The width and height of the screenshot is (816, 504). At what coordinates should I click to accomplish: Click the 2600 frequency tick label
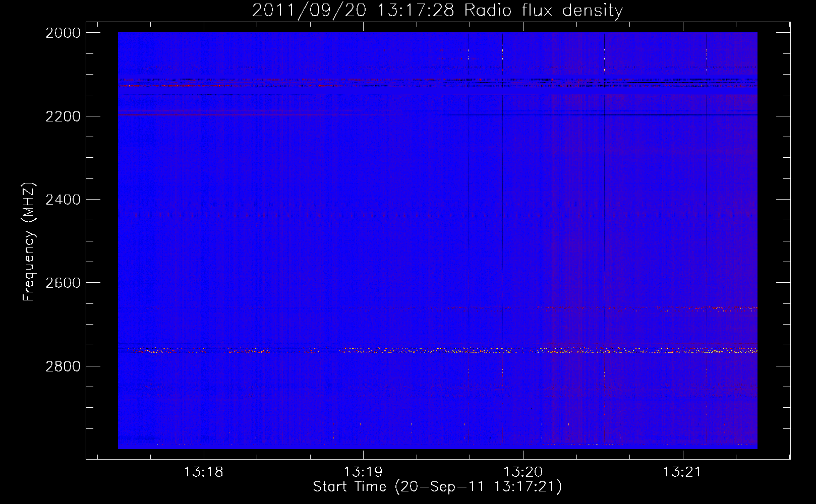pos(63,283)
